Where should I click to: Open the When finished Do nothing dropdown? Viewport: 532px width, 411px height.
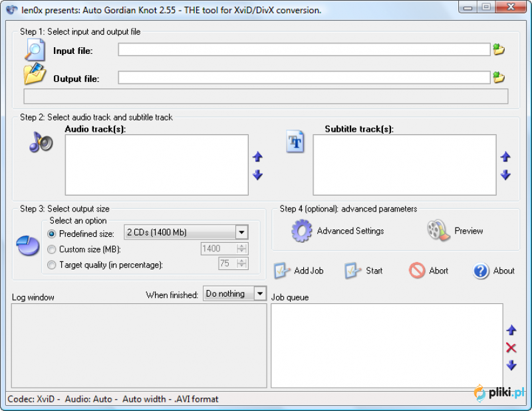tap(260, 293)
